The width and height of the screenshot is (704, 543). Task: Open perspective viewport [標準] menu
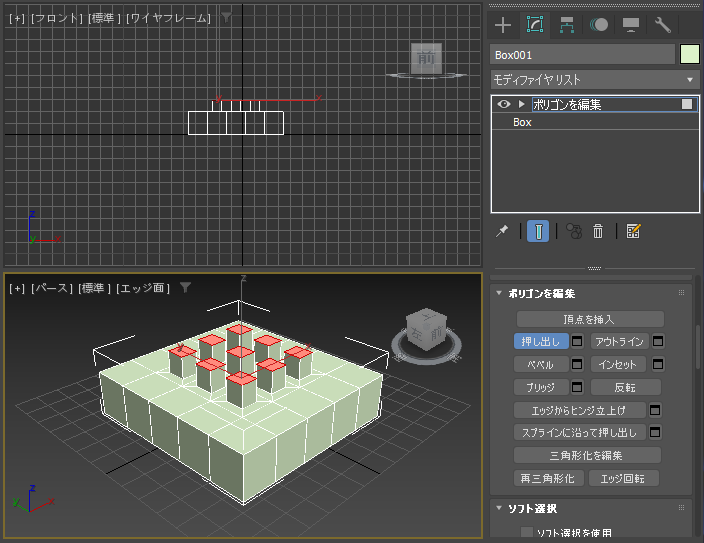[94, 288]
